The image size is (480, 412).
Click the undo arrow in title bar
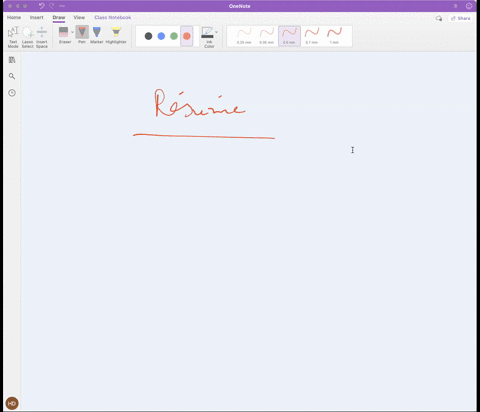41,6
